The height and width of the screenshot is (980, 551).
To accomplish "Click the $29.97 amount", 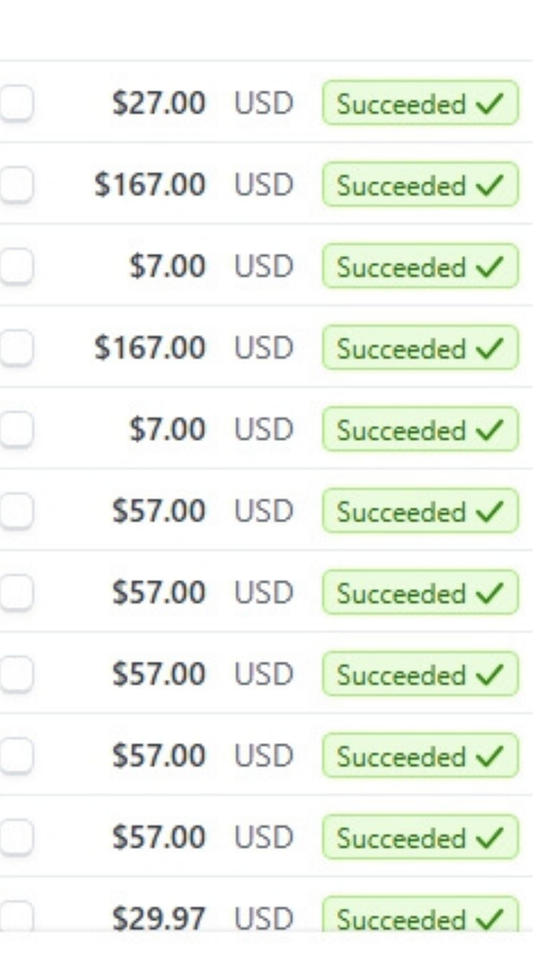I will (x=159, y=919).
